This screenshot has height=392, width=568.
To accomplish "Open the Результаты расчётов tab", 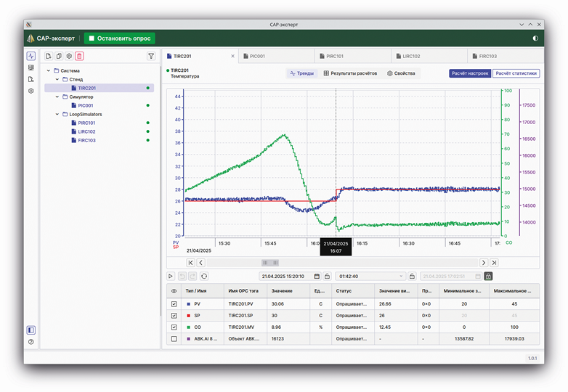I will pos(350,73).
